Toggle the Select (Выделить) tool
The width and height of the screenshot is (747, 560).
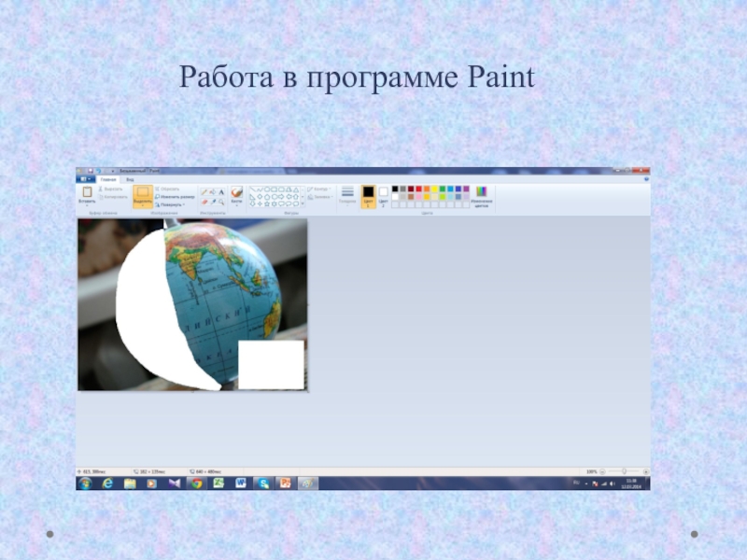142,195
